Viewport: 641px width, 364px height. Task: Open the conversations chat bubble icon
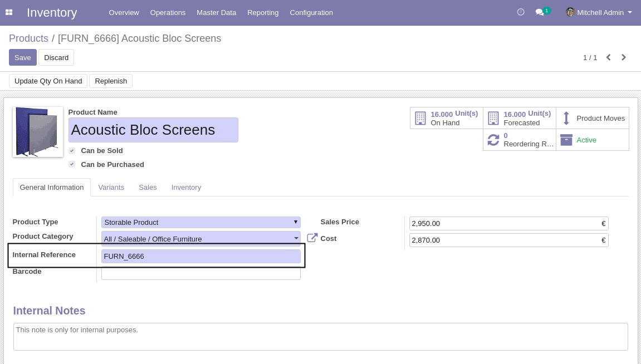(x=540, y=12)
